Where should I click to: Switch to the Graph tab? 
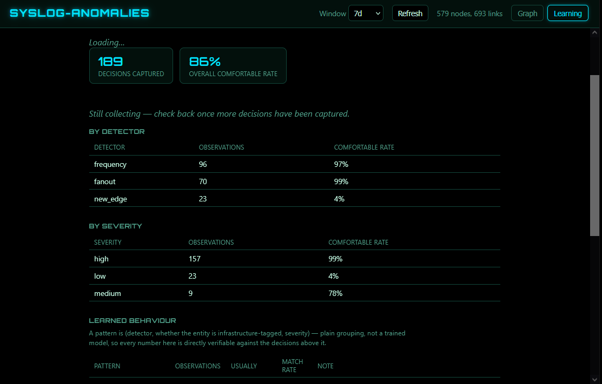(527, 13)
